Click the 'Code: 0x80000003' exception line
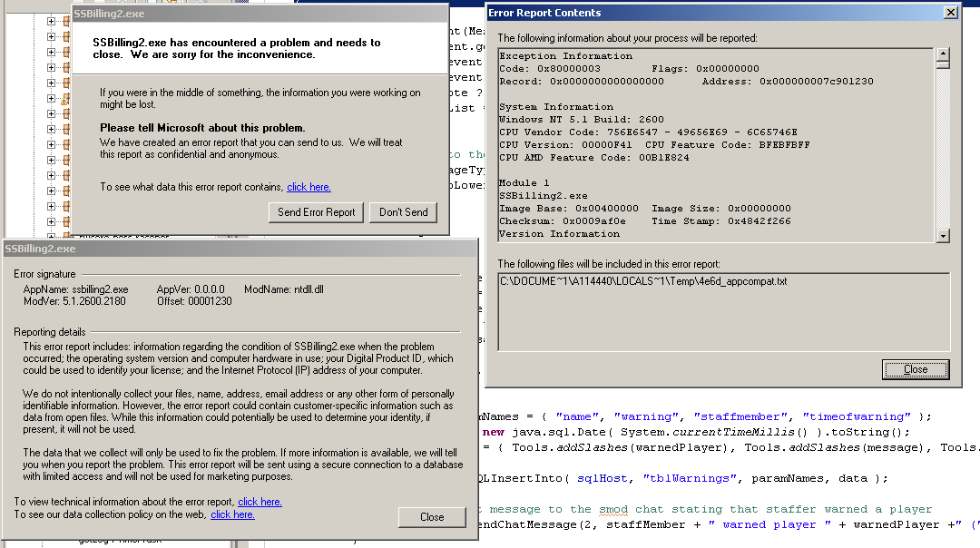Viewport: 980px width, 548px height. pyautogui.click(x=550, y=69)
